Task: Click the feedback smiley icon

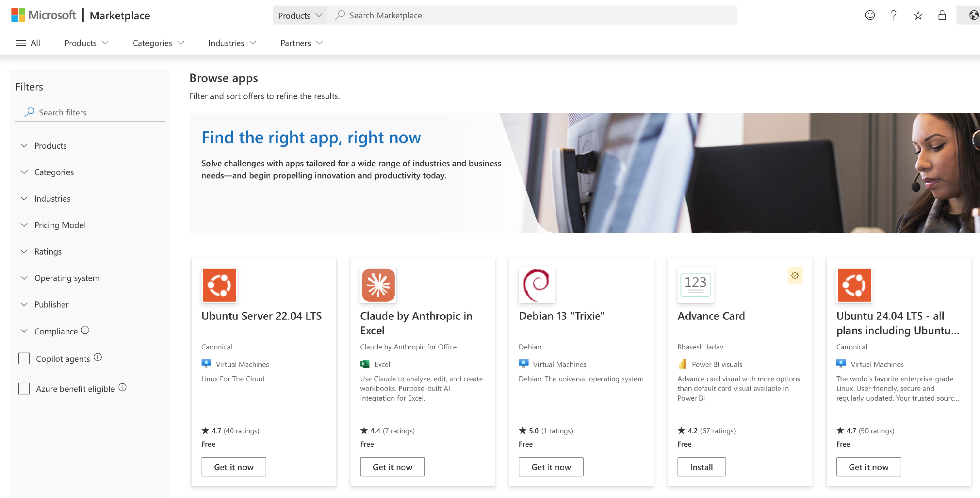Action: coord(870,15)
